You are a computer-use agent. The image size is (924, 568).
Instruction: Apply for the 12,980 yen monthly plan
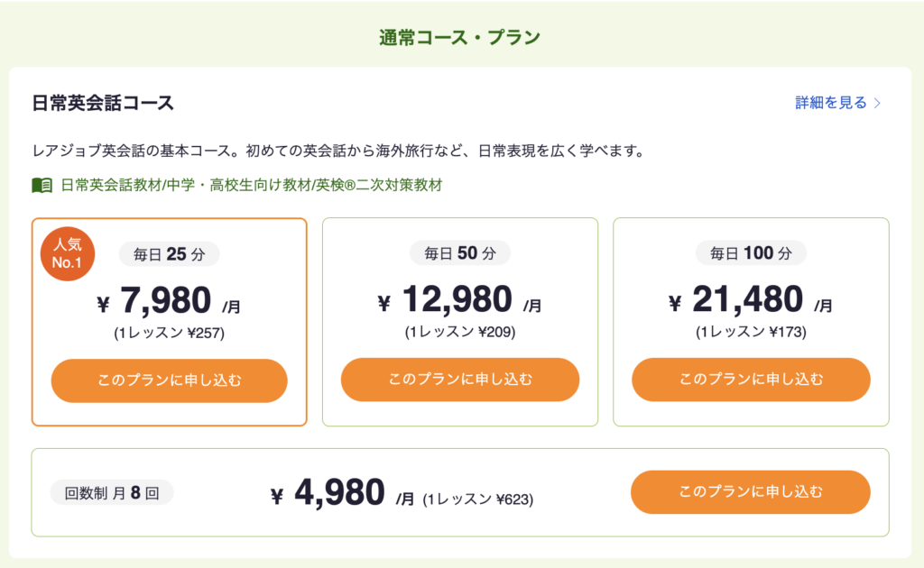click(x=460, y=380)
